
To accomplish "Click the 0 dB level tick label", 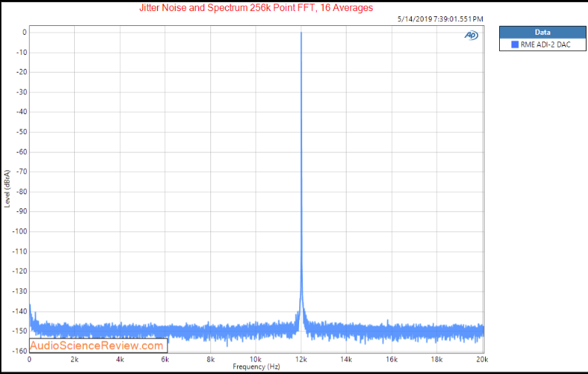I will (24, 33).
